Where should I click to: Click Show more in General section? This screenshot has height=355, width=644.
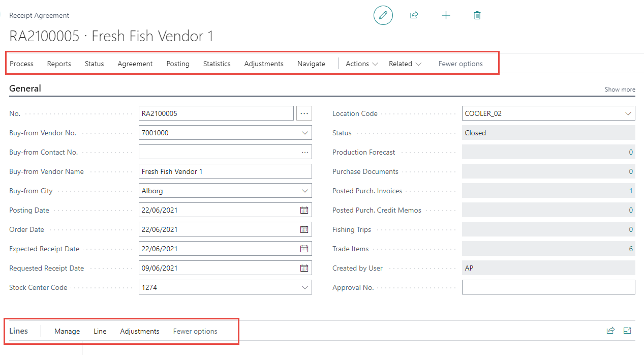[x=620, y=90]
